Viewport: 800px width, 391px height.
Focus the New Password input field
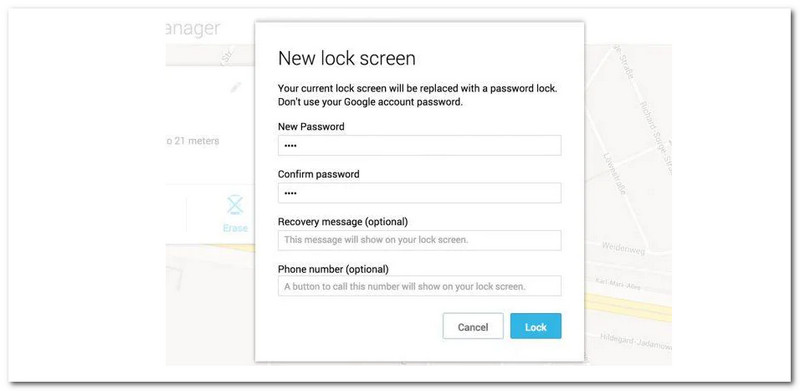419,145
